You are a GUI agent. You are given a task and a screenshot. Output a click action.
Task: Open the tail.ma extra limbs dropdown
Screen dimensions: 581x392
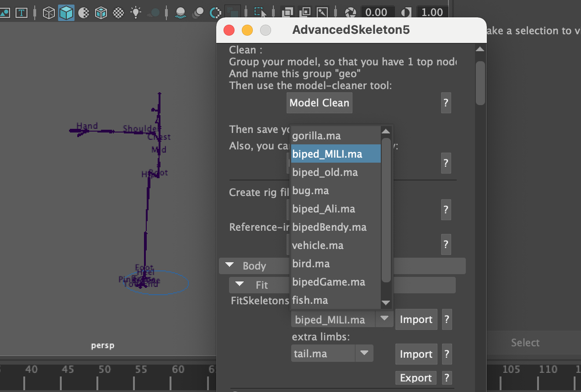[x=364, y=353]
